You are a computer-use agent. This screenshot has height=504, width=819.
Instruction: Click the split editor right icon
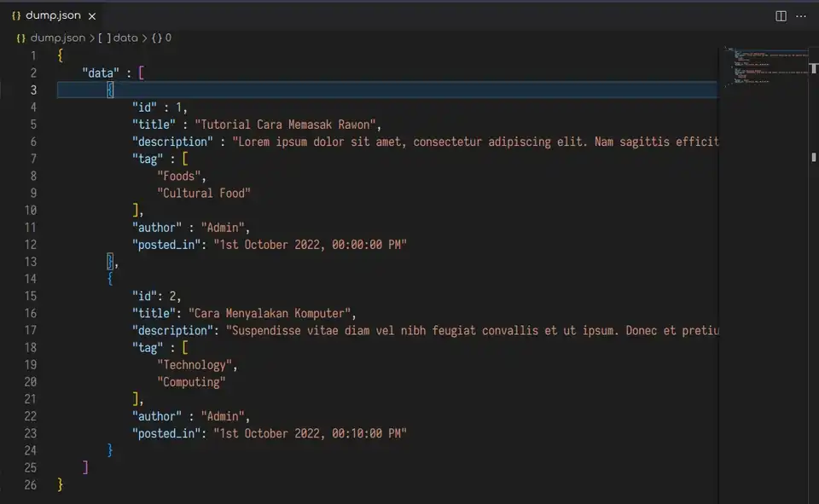click(781, 16)
